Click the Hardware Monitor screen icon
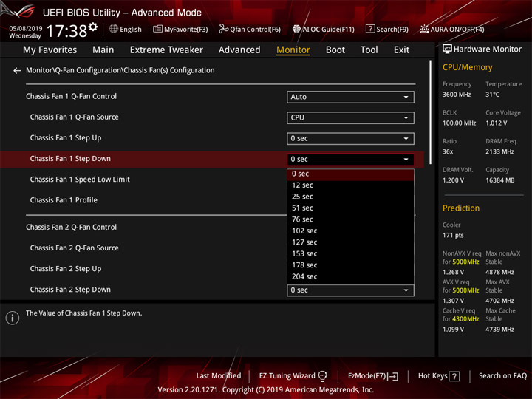The height and width of the screenshot is (399, 532). (447, 50)
